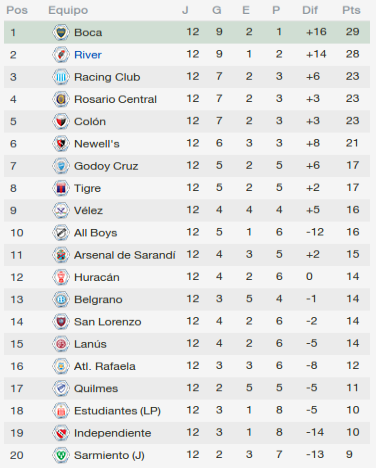
Task: Sort table by Pts column header
Action: click(351, 10)
